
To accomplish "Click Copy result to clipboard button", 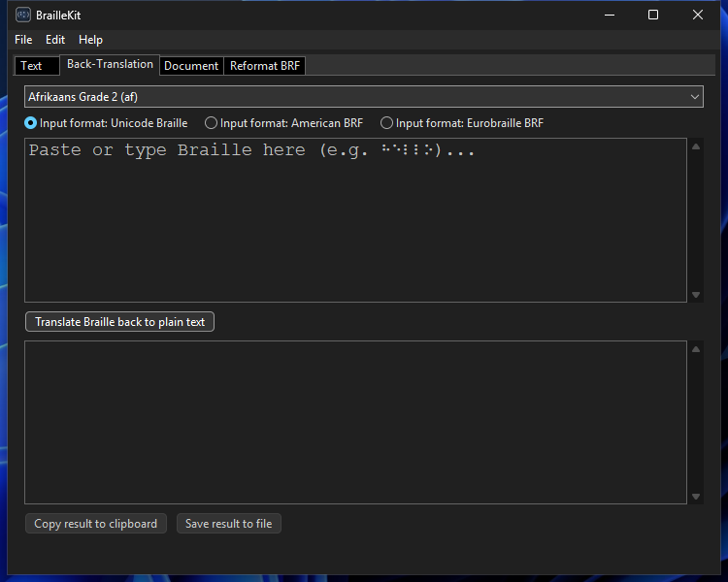I will pos(96,524).
